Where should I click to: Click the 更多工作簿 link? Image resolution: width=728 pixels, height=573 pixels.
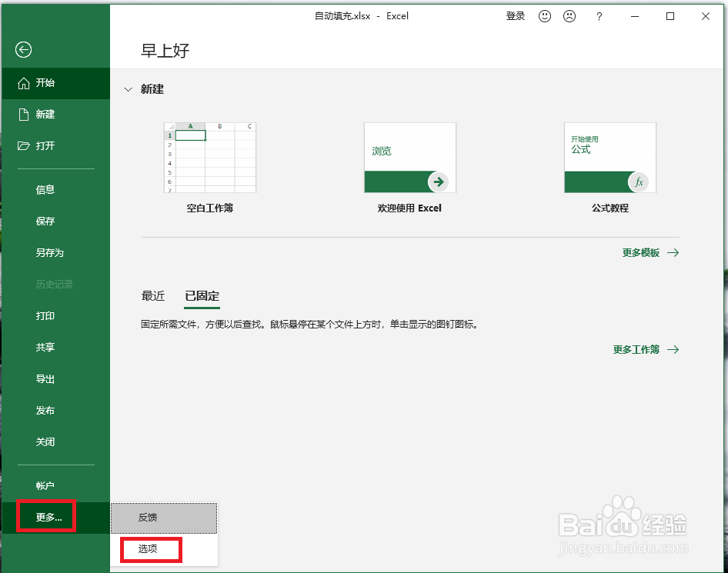646,350
